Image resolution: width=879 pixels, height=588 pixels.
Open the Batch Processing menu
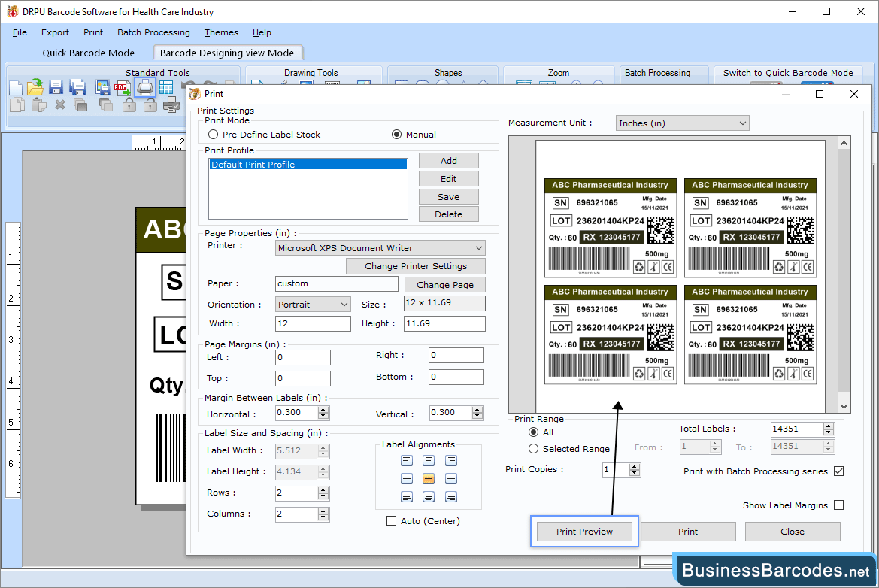[x=153, y=32]
